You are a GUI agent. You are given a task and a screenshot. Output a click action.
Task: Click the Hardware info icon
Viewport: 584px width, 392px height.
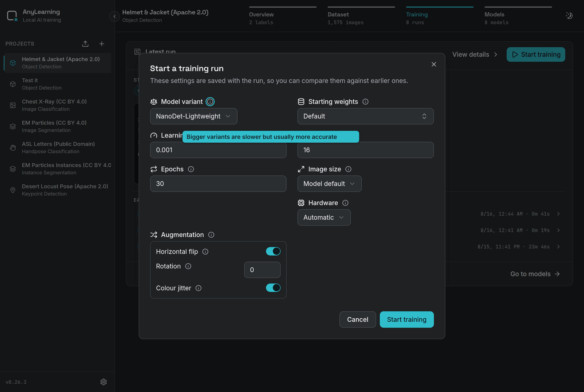tap(345, 203)
